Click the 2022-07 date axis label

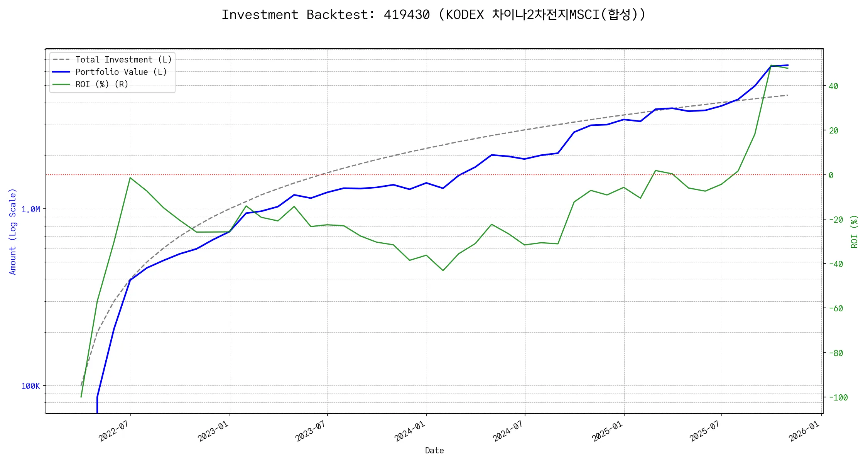[x=114, y=431]
